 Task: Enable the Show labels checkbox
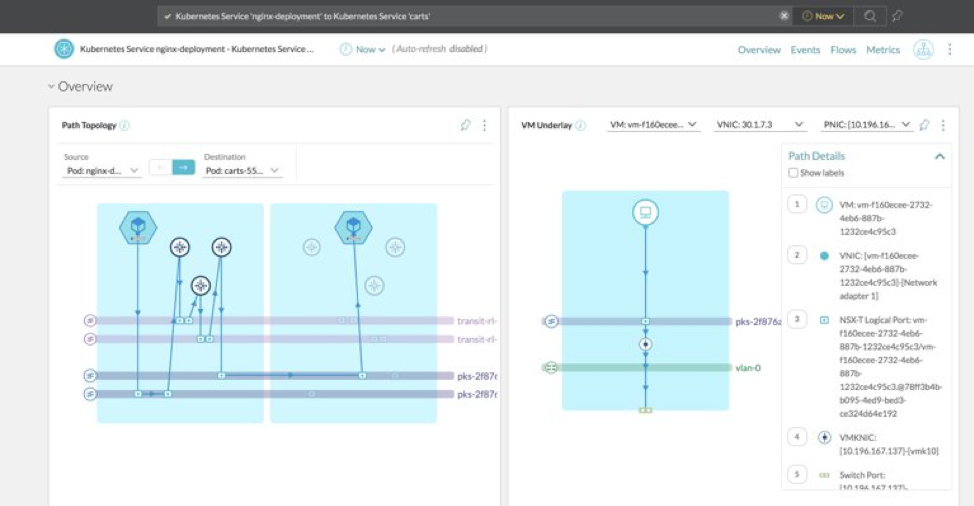pyautogui.click(x=793, y=173)
